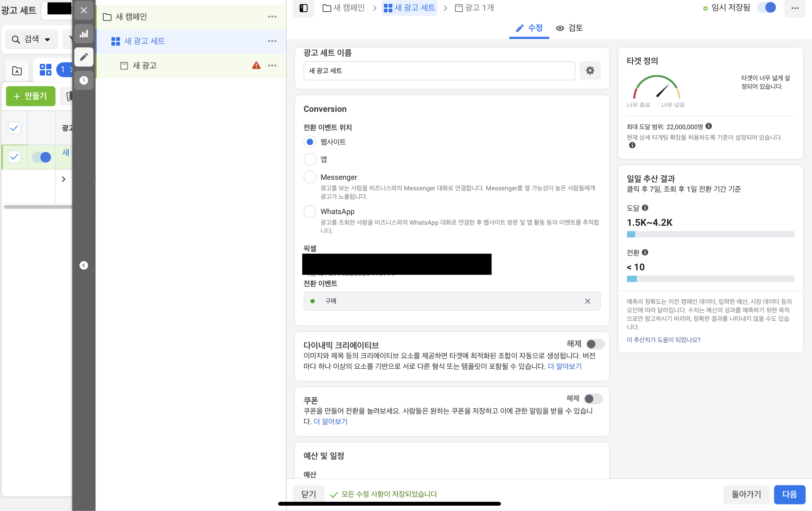Select the pencil edit icon in the side rail
The height and width of the screenshot is (511, 812).
(84, 57)
